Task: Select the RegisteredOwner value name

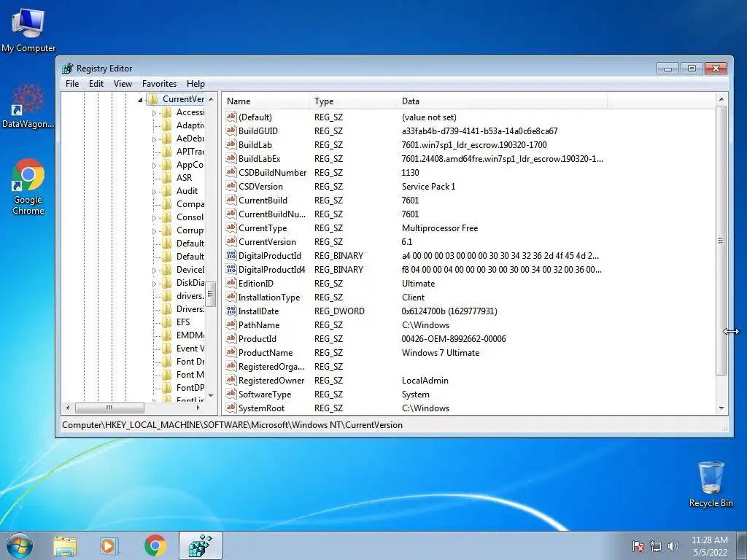Action: 271,381
